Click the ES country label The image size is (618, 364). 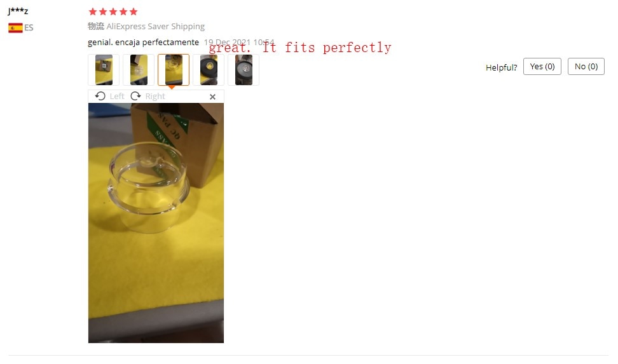click(x=29, y=27)
